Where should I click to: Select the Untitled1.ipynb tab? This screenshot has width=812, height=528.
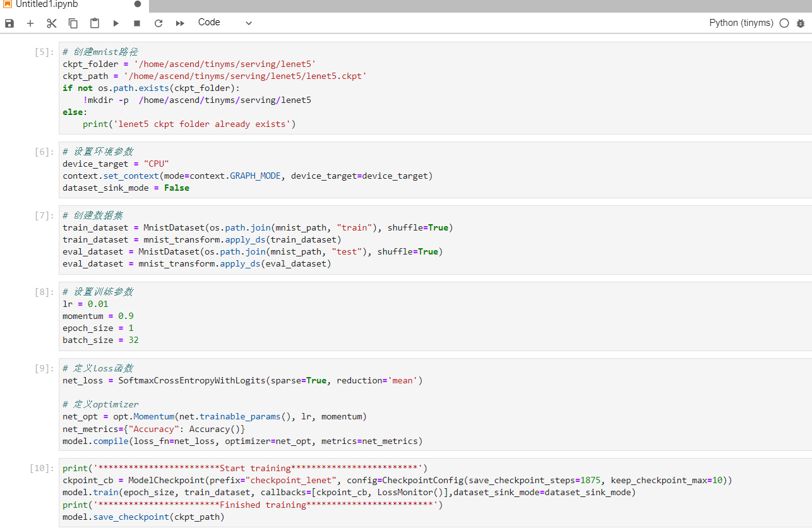click(46, 4)
